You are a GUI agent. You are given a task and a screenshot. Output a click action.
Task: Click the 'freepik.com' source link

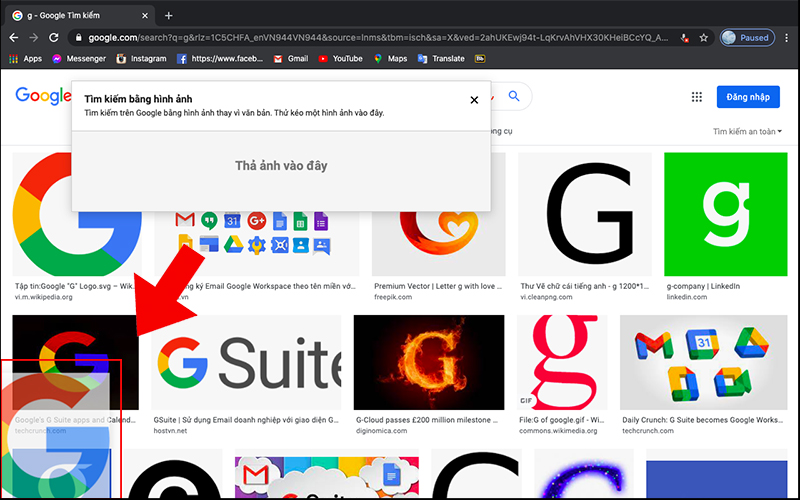(393, 297)
